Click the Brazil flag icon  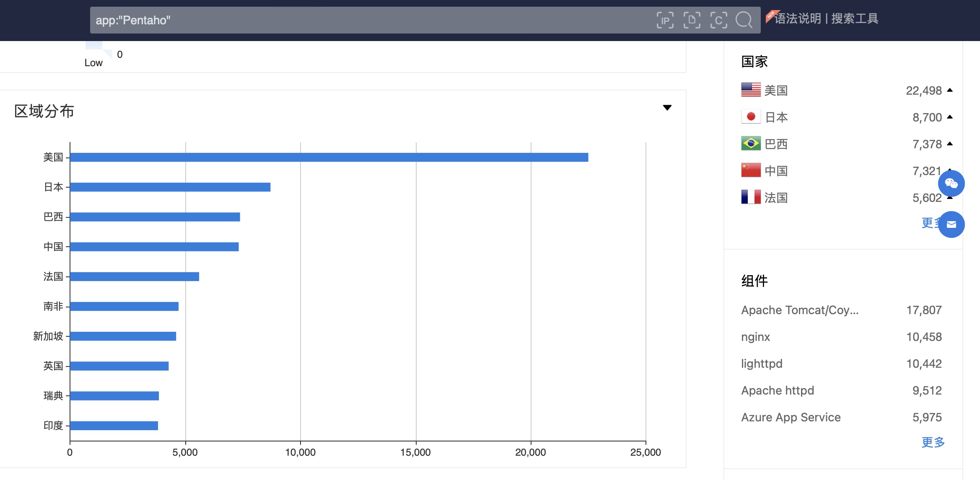click(751, 144)
